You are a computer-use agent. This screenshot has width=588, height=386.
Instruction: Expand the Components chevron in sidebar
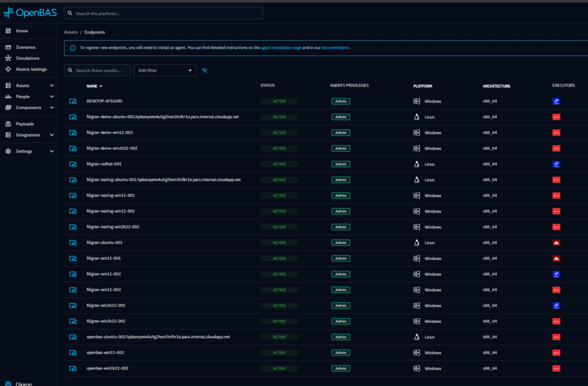click(x=52, y=107)
